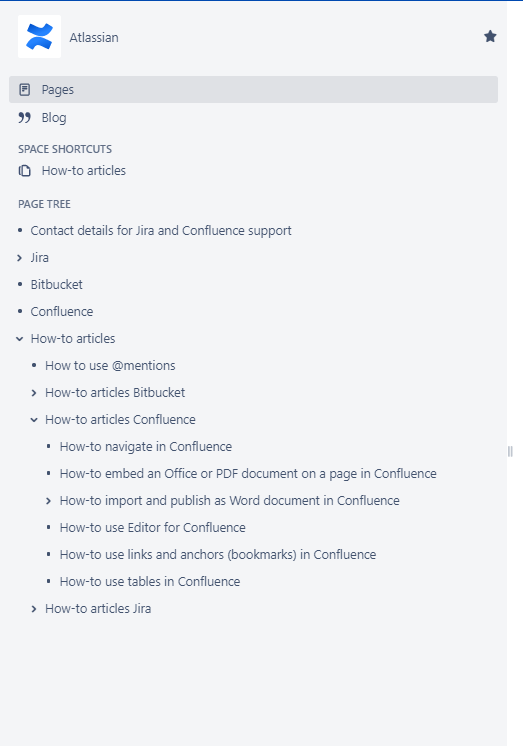Expand How-to articles Jira chevron
523x746 pixels.
34,609
